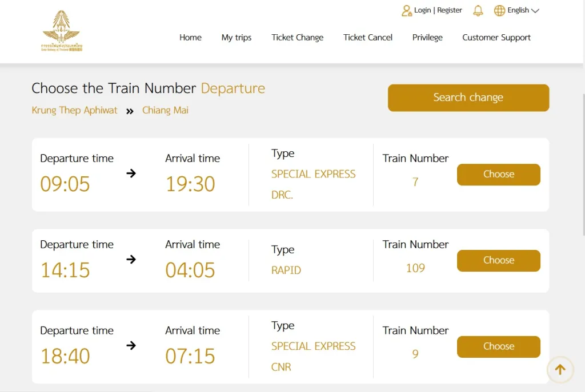
Task: Click the State Railway of Thailand logo
Action: coord(62,31)
